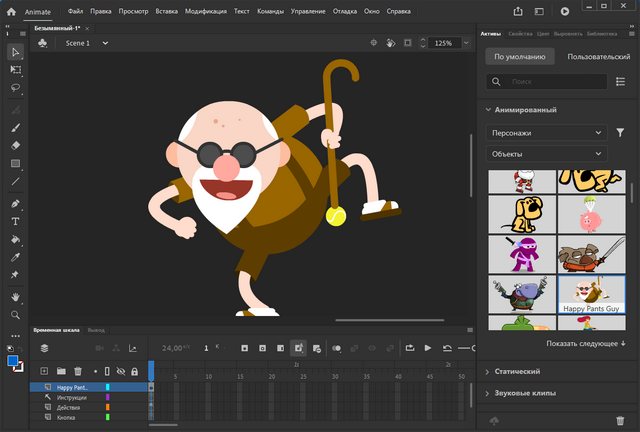The width and height of the screenshot is (640, 432).
Task: Toggle lock all layers padlock icon
Action: click(133, 371)
